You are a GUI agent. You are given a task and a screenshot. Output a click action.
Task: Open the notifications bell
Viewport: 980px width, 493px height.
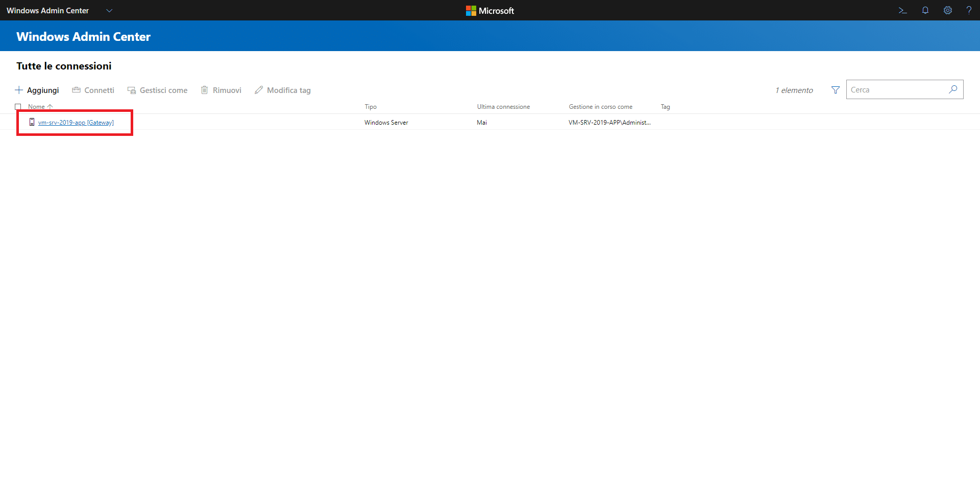click(925, 10)
